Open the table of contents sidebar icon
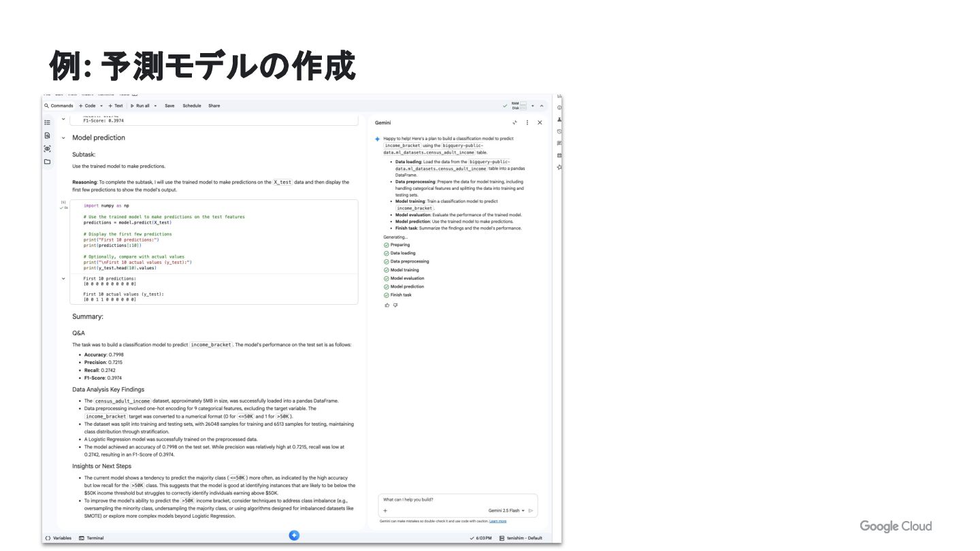This screenshot has width=980, height=551. tap(47, 122)
